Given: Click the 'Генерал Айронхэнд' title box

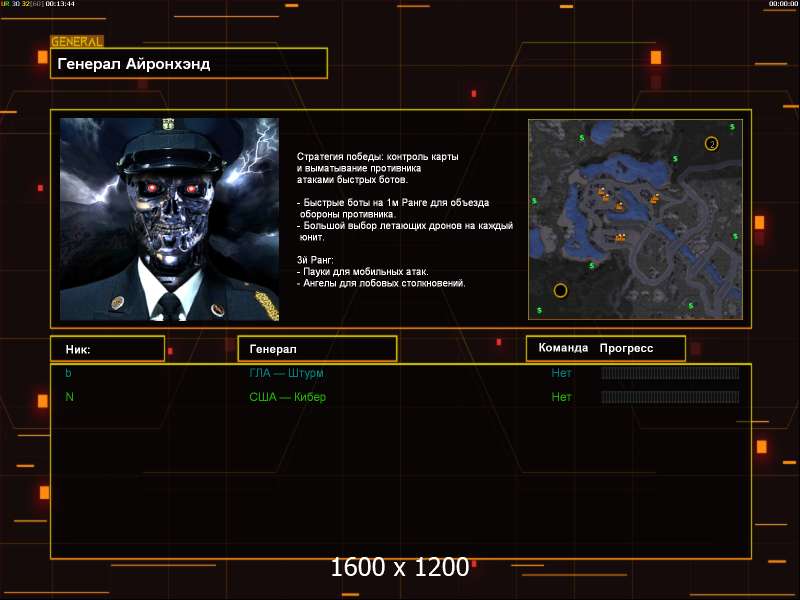Looking at the screenshot, I should [x=189, y=63].
